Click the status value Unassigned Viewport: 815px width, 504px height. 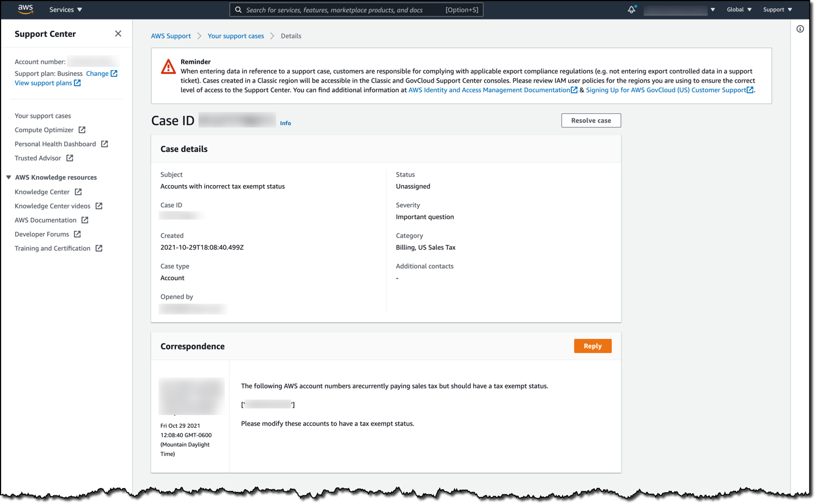(413, 186)
